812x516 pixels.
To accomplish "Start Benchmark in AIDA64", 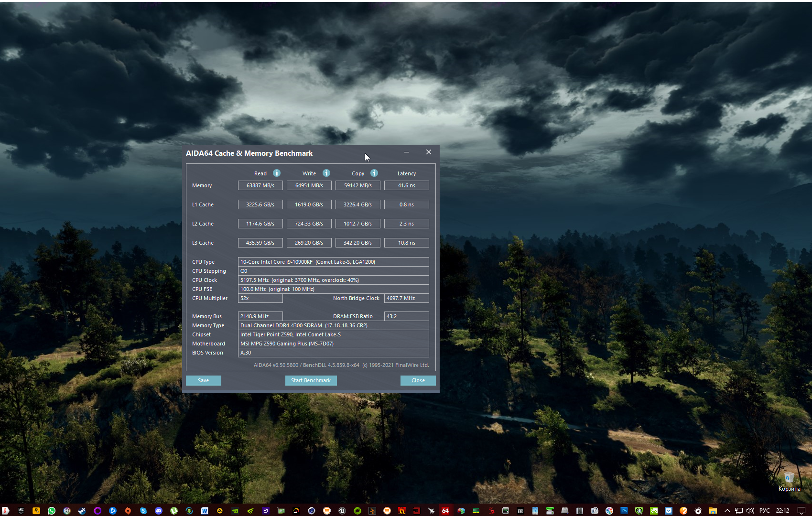I will pyautogui.click(x=311, y=380).
